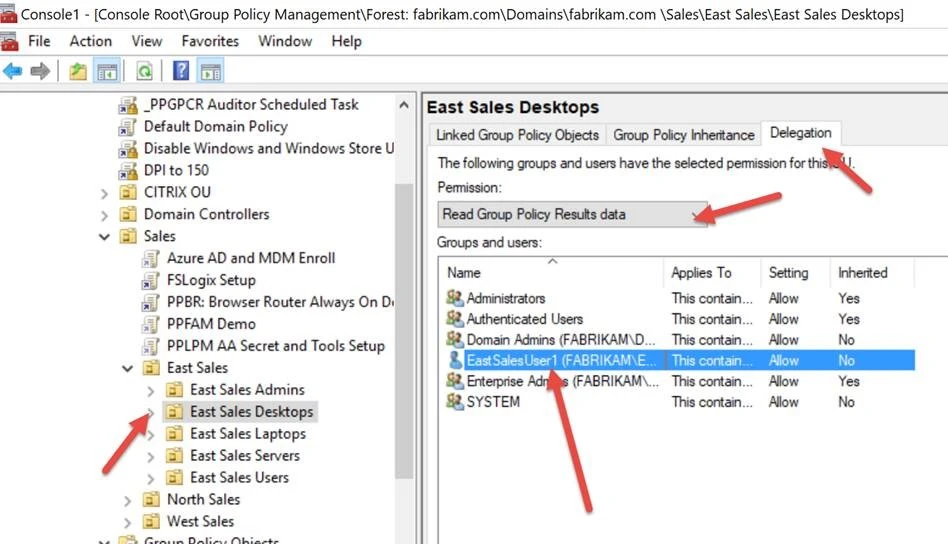Switch to Group Policy Inheritance tab
This screenshot has width=948, height=544.
click(683, 135)
